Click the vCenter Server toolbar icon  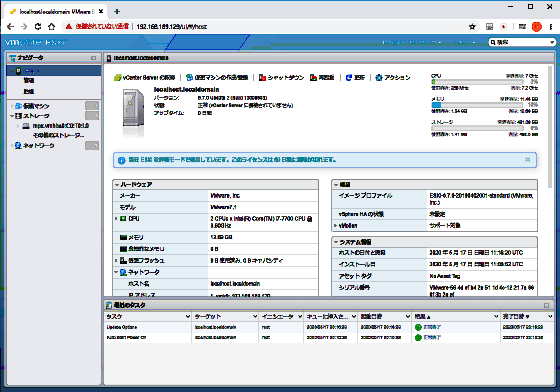click(x=118, y=77)
